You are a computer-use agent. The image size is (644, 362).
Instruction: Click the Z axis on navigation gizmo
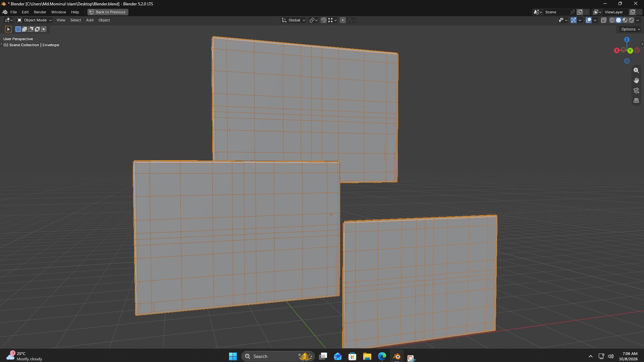click(x=627, y=40)
